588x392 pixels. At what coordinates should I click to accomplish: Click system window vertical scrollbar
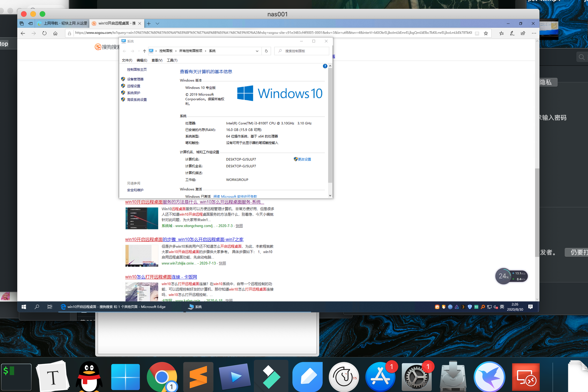tap(330, 125)
